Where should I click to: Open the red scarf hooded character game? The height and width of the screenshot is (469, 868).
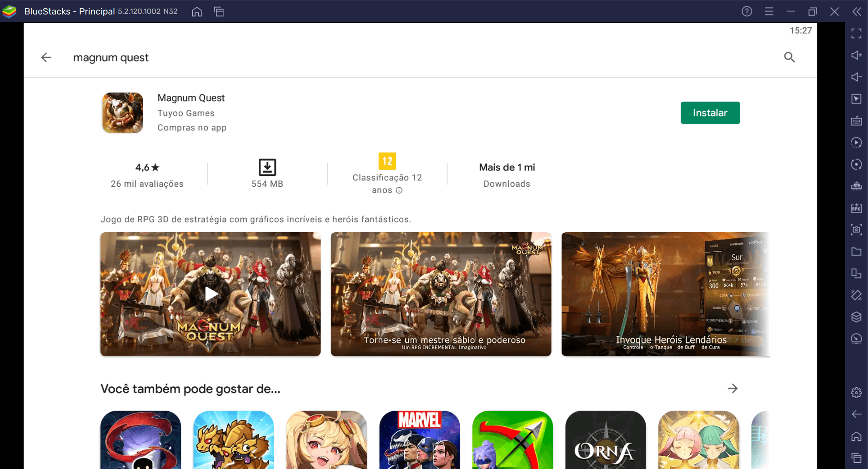tap(140, 440)
